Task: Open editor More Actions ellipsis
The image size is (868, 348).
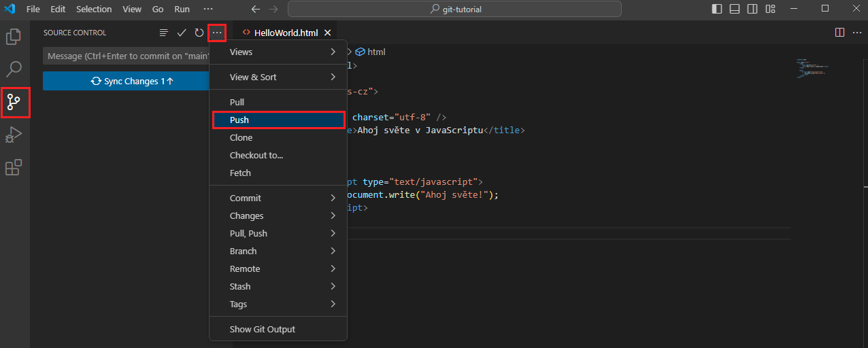Action: [857, 33]
